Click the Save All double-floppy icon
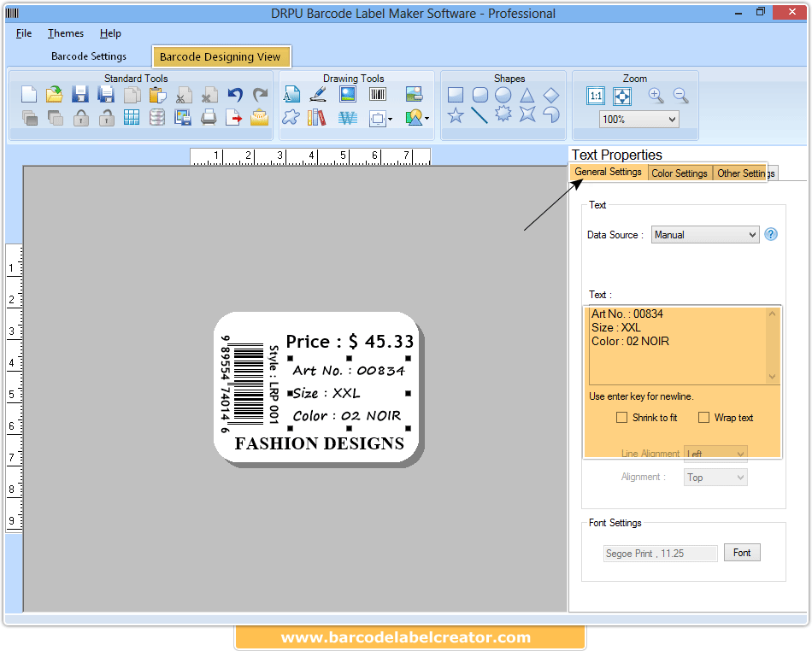812x651 pixels. point(106,95)
